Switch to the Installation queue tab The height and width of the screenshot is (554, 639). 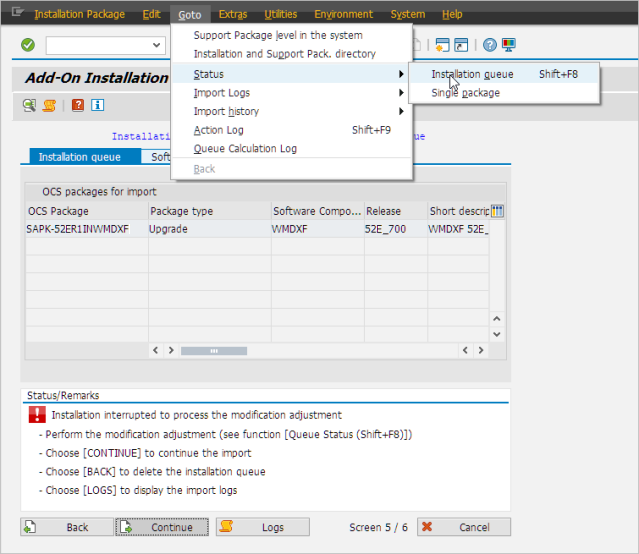(79, 157)
